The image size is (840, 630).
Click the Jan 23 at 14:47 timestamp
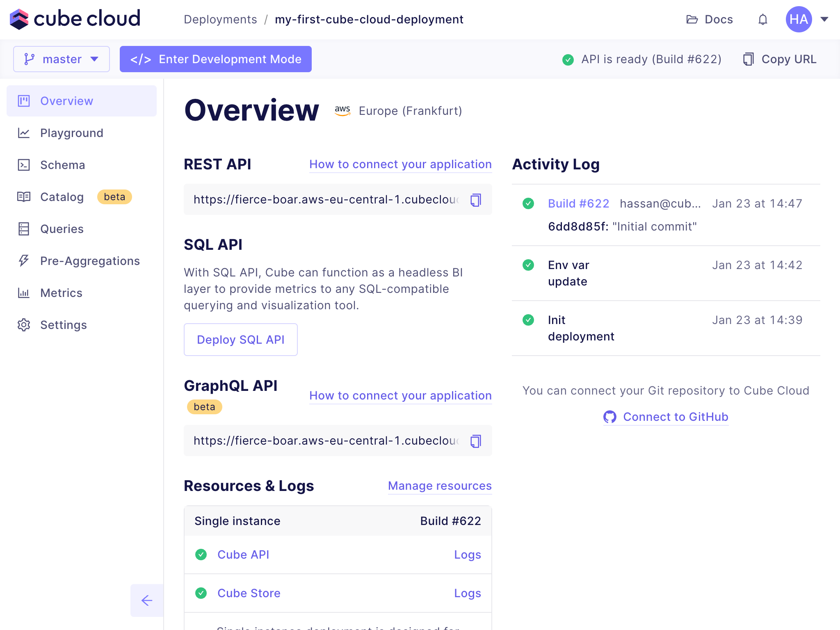(x=757, y=203)
